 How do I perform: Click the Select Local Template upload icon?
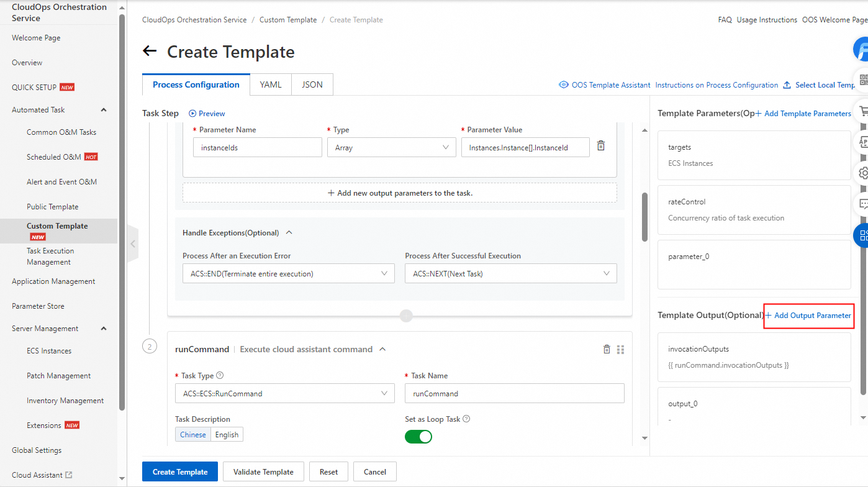pyautogui.click(x=787, y=85)
